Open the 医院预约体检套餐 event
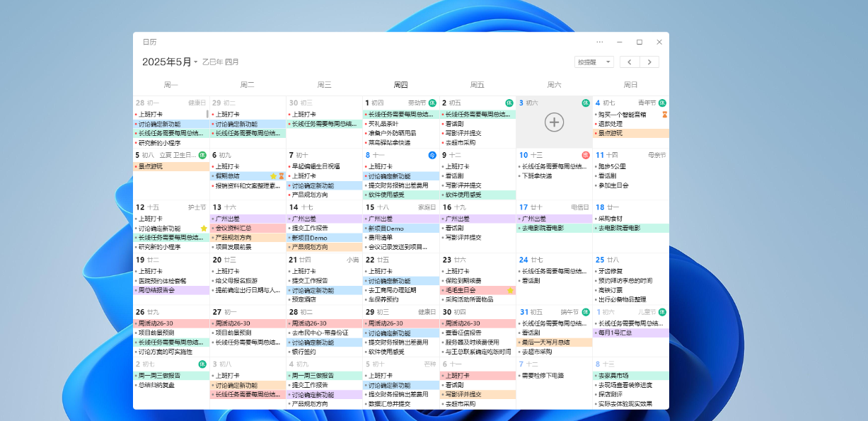The image size is (868, 421). [x=171, y=280]
